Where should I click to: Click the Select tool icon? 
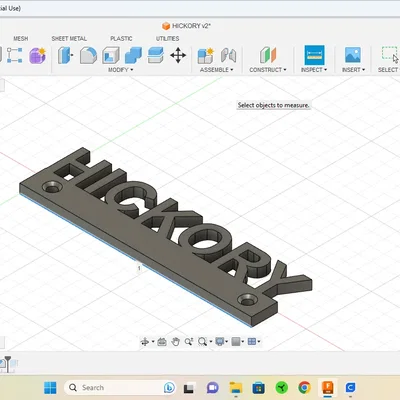390,55
